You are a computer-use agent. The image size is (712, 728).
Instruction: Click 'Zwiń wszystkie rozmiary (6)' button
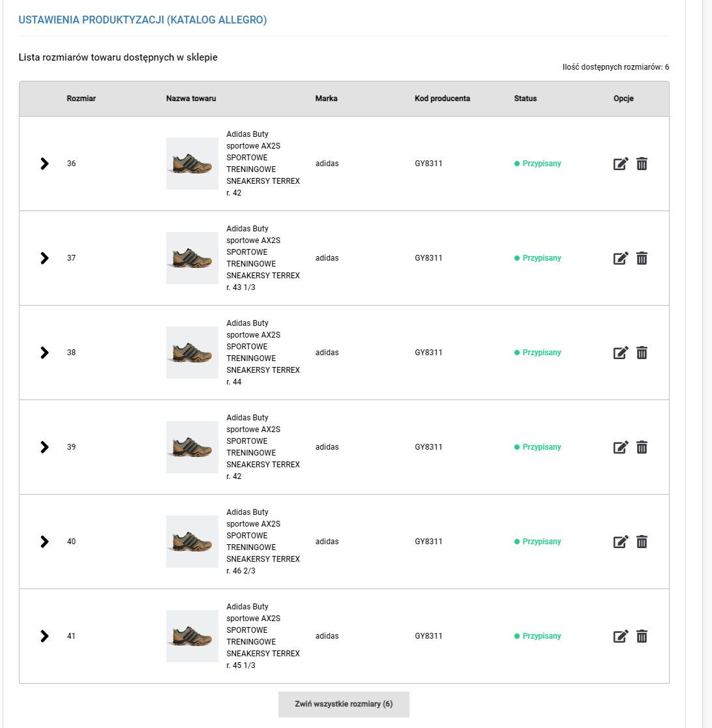(344, 704)
